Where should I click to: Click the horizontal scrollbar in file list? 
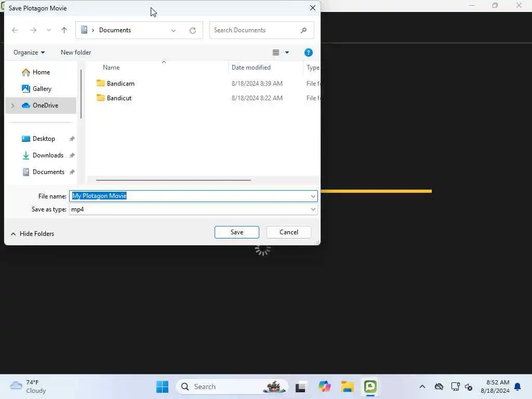pyautogui.click(x=174, y=180)
